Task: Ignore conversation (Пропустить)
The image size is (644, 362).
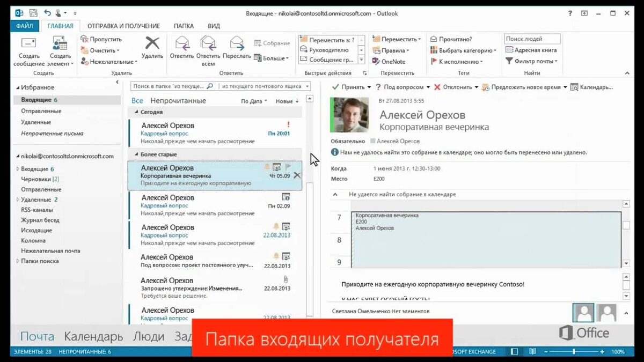Action: click(x=101, y=39)
